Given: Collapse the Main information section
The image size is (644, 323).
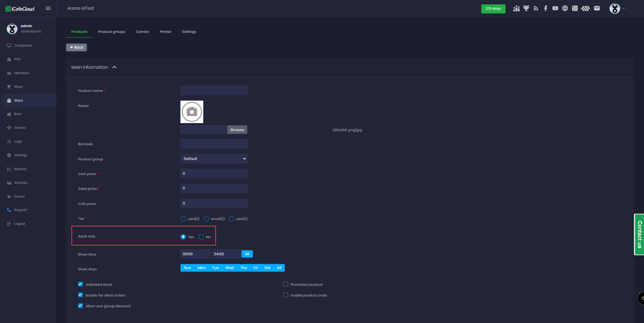Looking at the screenshot, I should click(114, 67).
